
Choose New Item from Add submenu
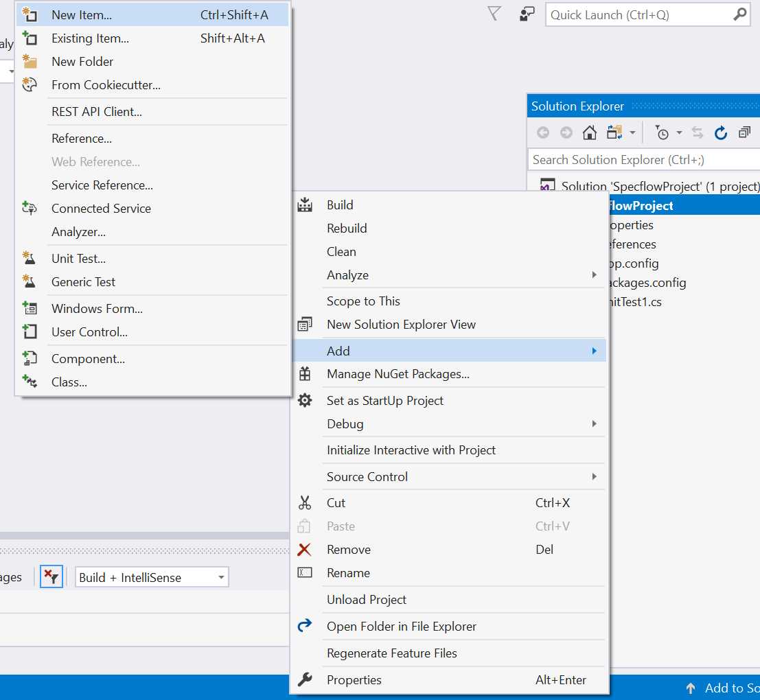152,15
